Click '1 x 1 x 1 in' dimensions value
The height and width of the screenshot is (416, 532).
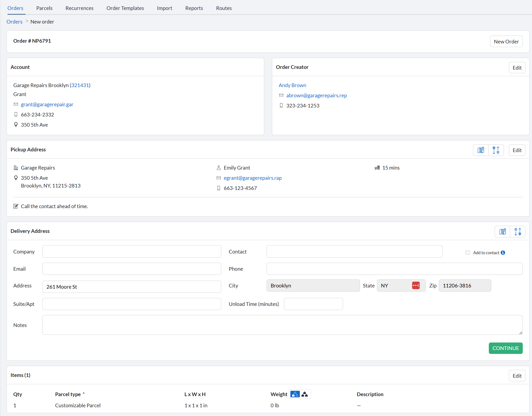point(196,405)
